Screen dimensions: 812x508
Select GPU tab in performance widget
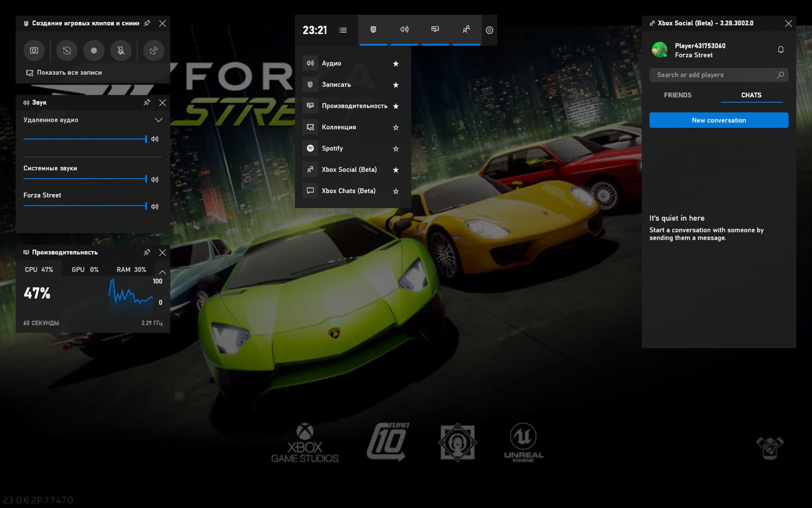85,269
